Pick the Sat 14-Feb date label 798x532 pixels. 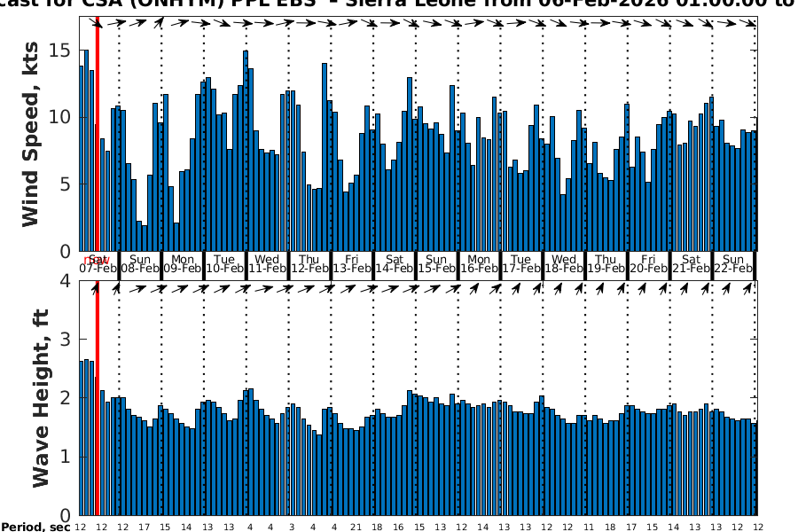[x=395, y=263]
